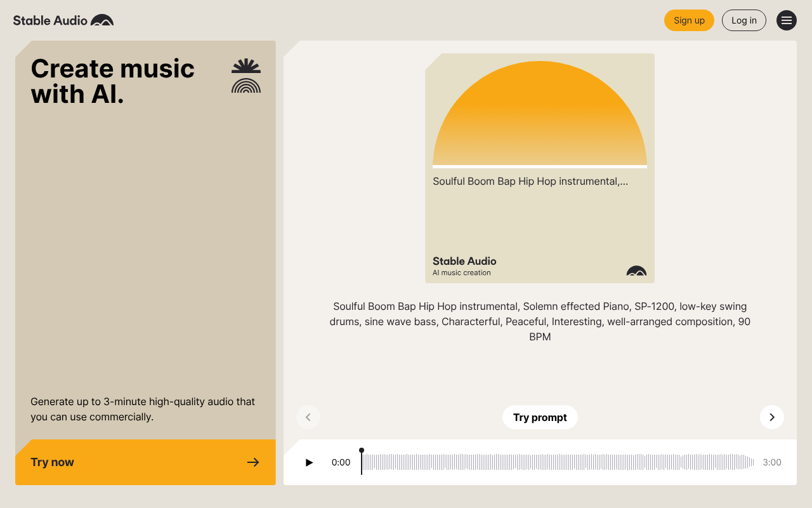Open the Log in page
This screenshot has height=508, width=812.
(x=743, y=20)
